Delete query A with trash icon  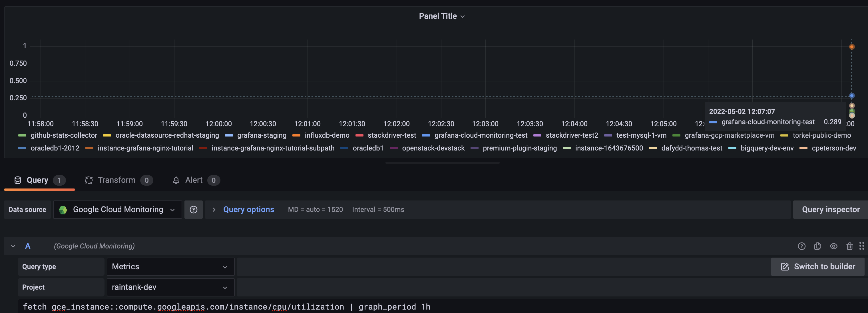tap(849, 246)
